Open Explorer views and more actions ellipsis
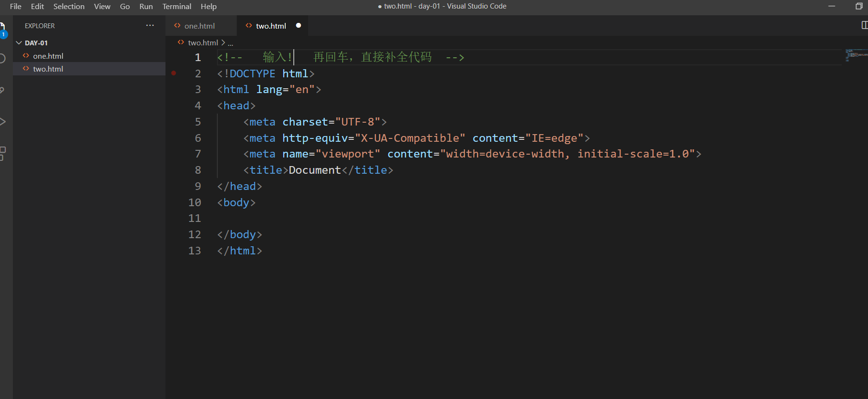The height and width of the screenshot is (399, 868). [150, 25]
